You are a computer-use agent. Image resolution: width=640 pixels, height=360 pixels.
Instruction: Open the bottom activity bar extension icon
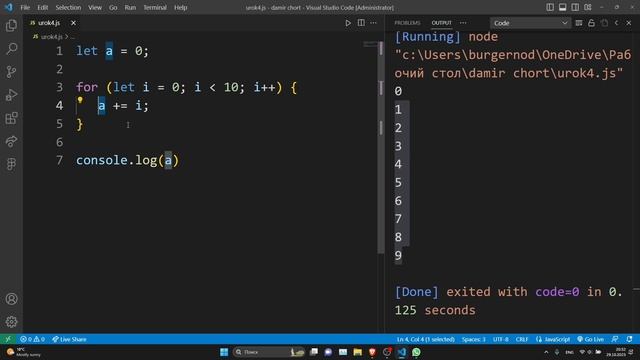[11, 164]
